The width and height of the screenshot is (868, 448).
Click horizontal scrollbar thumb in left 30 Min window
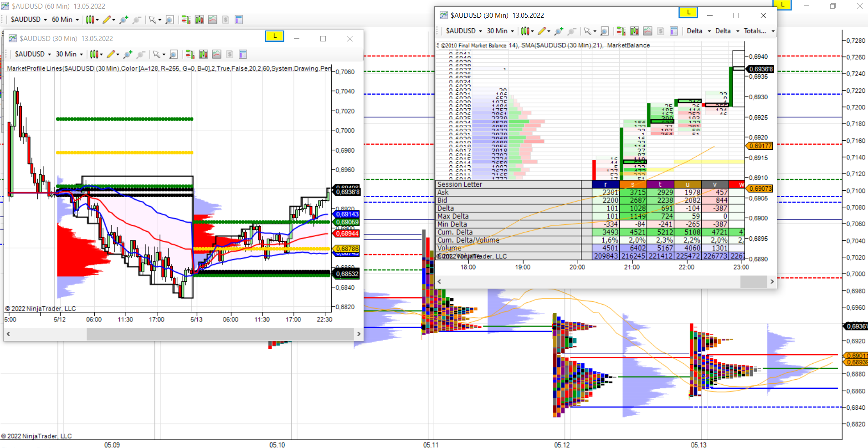[221, 334]
